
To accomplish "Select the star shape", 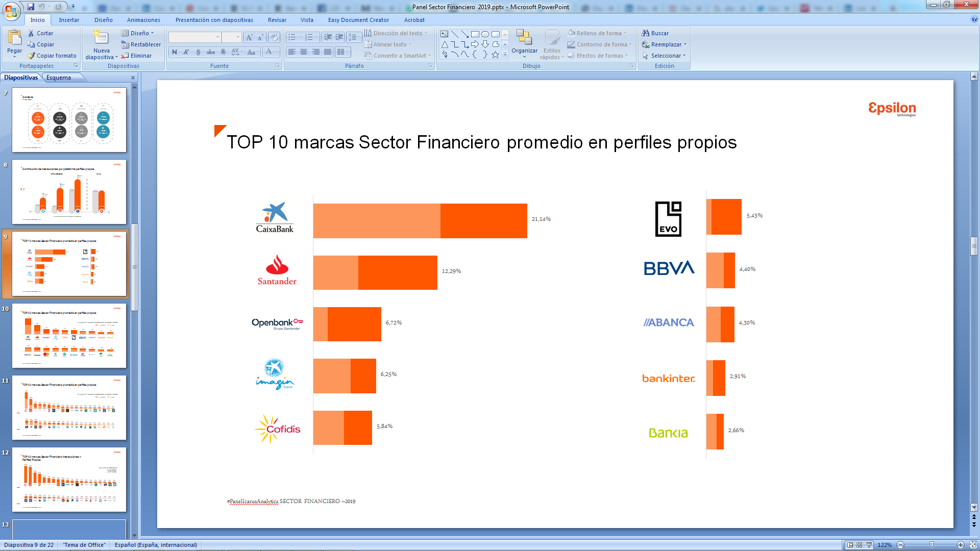I will tap(495, 55).
